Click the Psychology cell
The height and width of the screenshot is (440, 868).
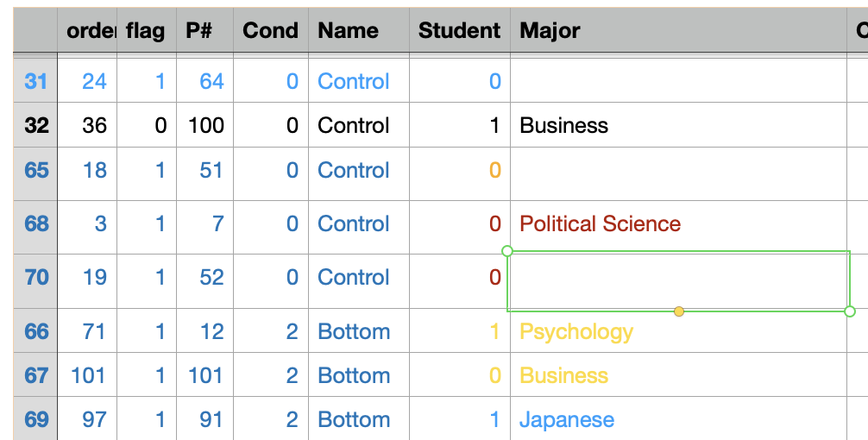678,331
